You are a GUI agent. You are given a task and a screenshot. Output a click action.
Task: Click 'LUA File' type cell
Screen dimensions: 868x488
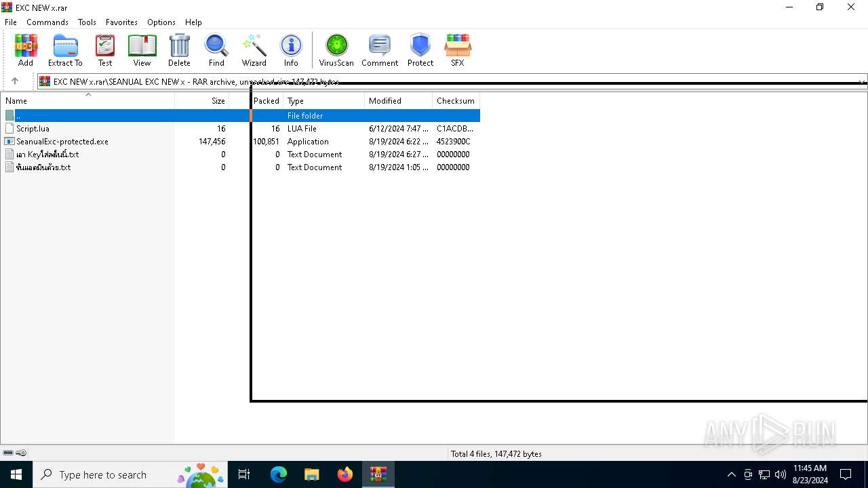tap(302, 128)
